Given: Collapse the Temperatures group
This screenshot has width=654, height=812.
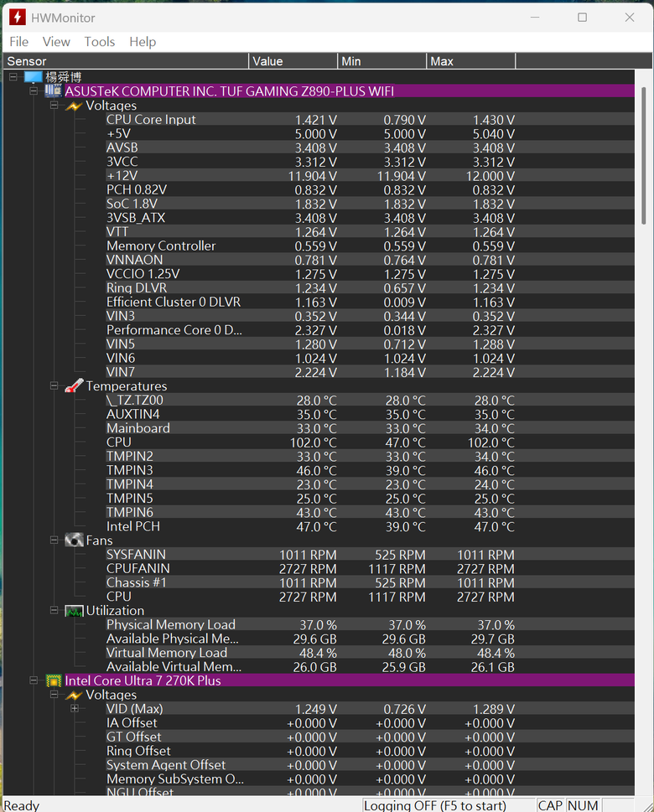Looking at the screenshot, I should [x=54, y=385].
